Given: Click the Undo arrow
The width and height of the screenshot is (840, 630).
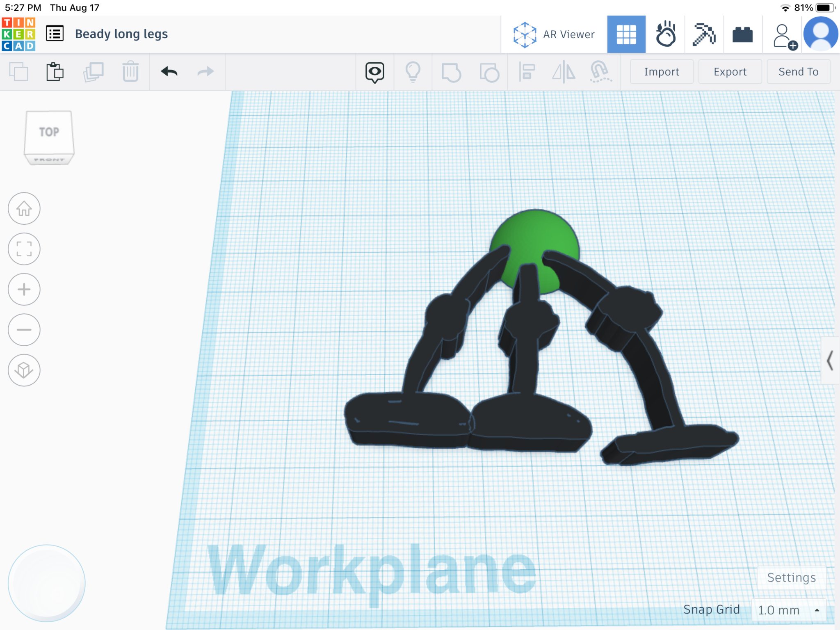Looking at the screenshot, I should tap(169, 72).
